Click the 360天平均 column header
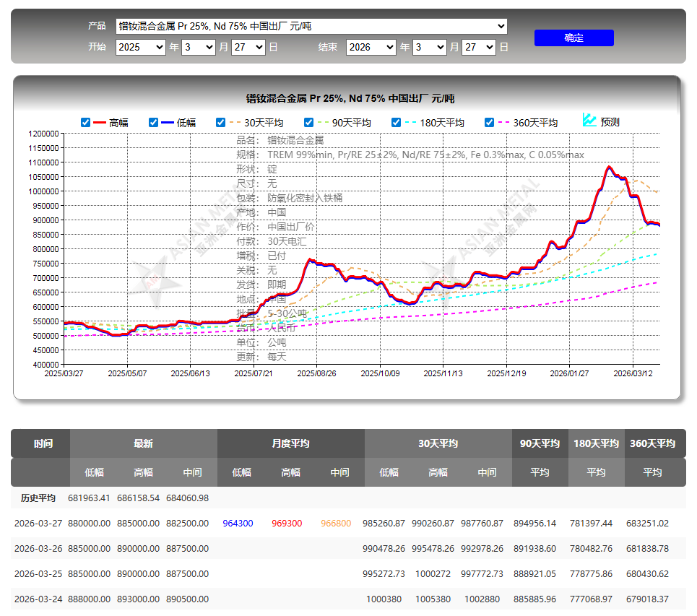697x616 pixels. [x=652, y=443]
